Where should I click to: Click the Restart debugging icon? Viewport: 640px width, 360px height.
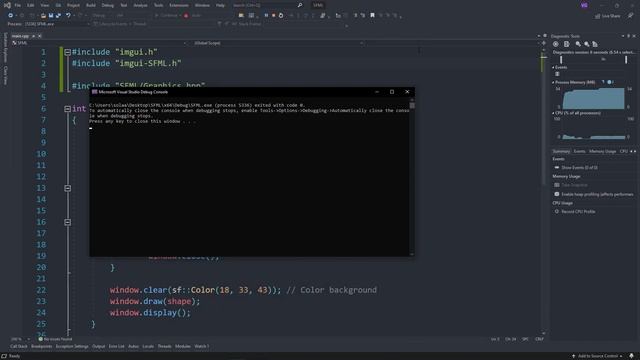[281, 16]
